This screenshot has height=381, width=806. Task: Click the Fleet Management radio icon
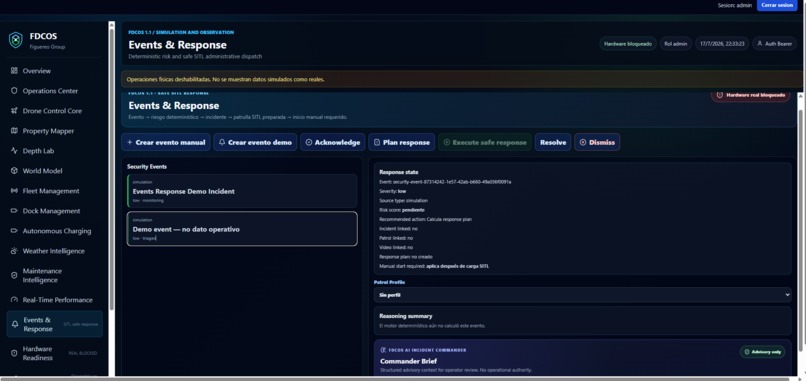[14, 191]
